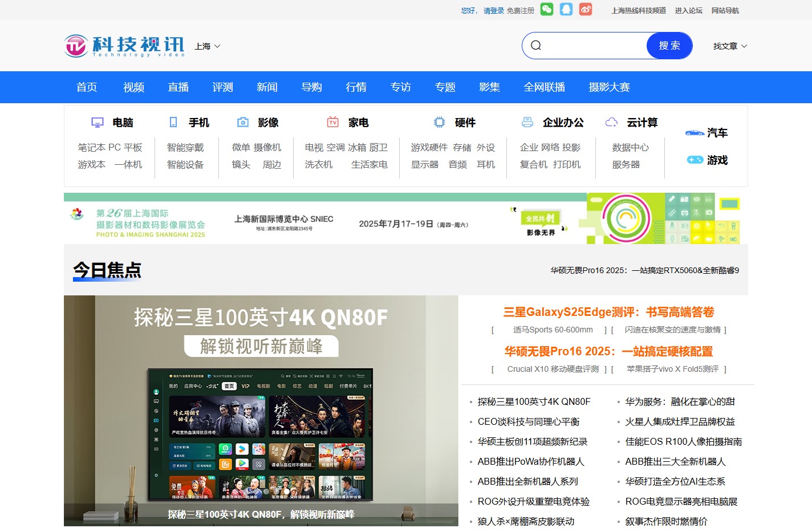Image resolution: width=812 pixels, height=532 pixels.
Task: Click the printer icon beside 企业办公
Action: pyautogui.click(x=527, y=122)
